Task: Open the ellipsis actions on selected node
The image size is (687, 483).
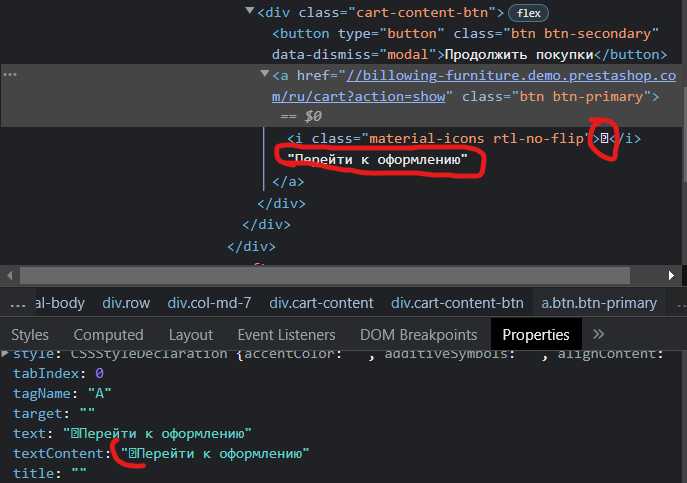Action: click(x=10, y=75)
